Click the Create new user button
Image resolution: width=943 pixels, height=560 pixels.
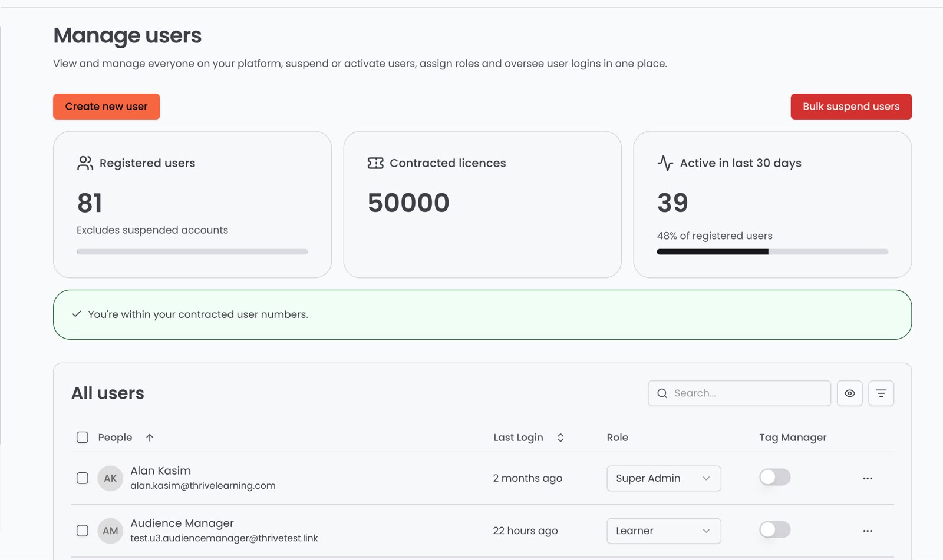click(107, 107)
